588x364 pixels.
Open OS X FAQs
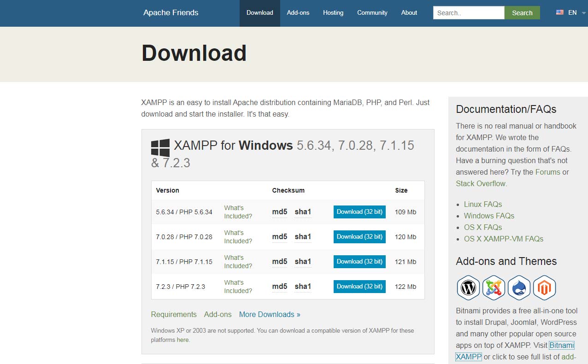(x=483, y=227)
